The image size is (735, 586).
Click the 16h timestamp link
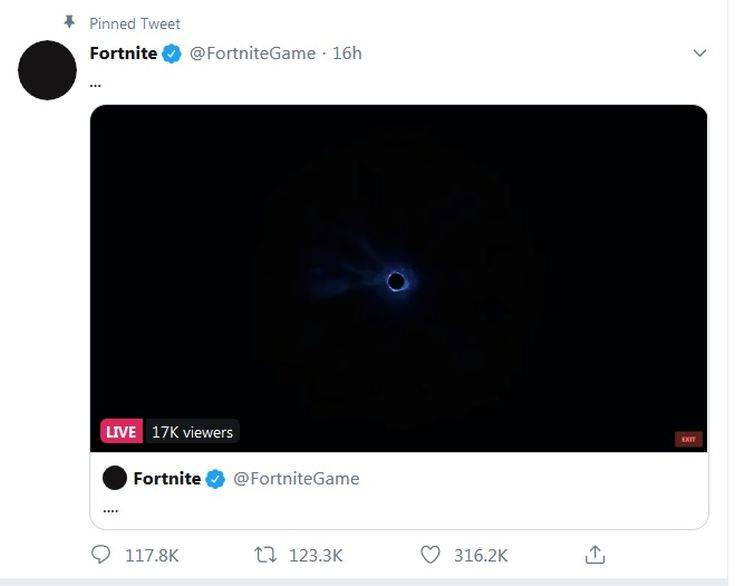click(x=347, y=53)
